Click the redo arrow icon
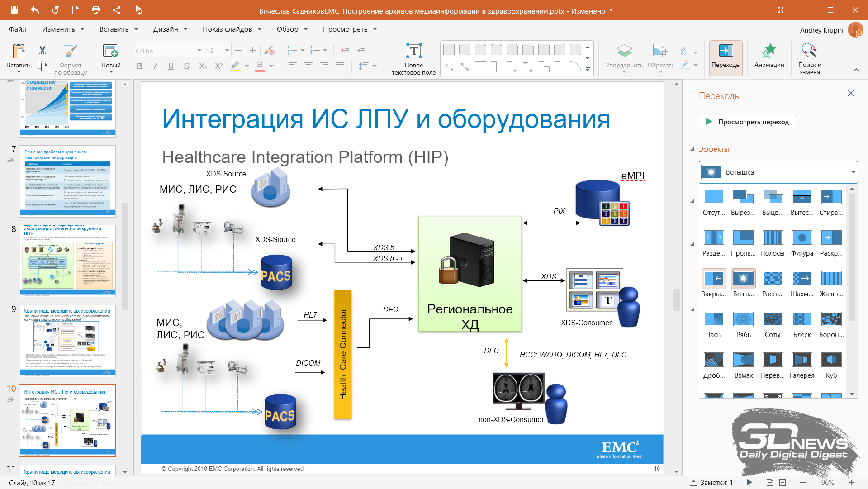 click(x=55, y=10)
